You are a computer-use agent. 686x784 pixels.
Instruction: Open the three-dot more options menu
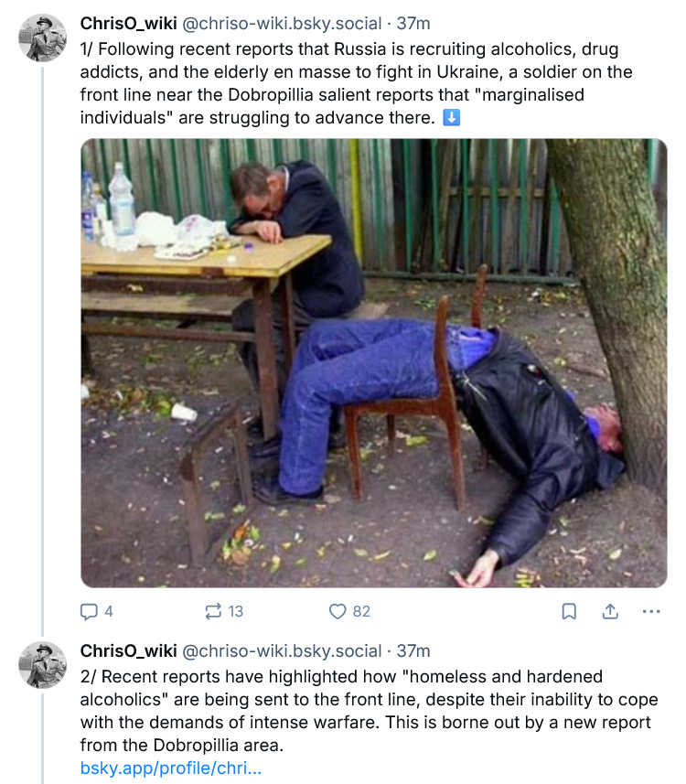pyautogui.click(x=650, y=611)
